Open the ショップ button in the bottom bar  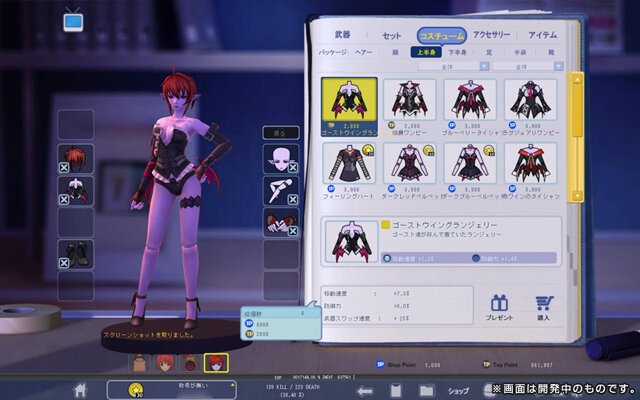tap(458, 391)
